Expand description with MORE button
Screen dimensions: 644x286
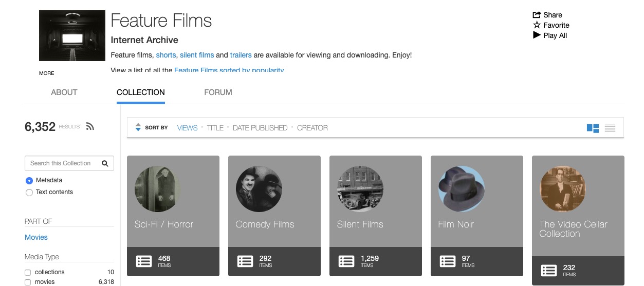pos(46,73)
